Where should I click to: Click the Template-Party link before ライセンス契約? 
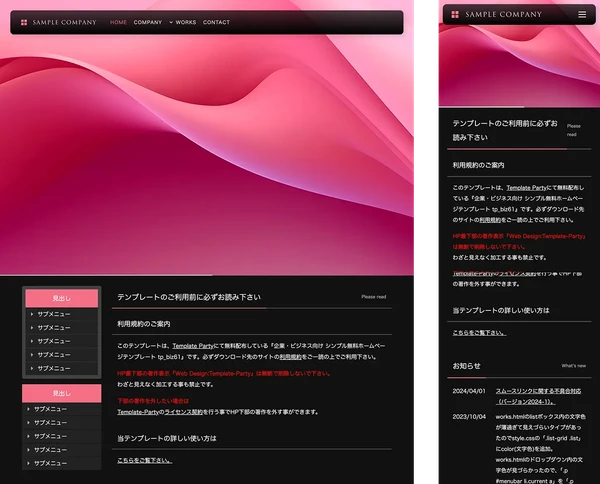138,412
